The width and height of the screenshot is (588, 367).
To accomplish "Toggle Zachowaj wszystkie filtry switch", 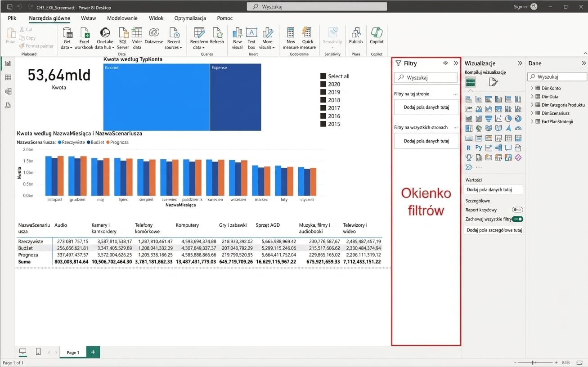I will point(517,219).
